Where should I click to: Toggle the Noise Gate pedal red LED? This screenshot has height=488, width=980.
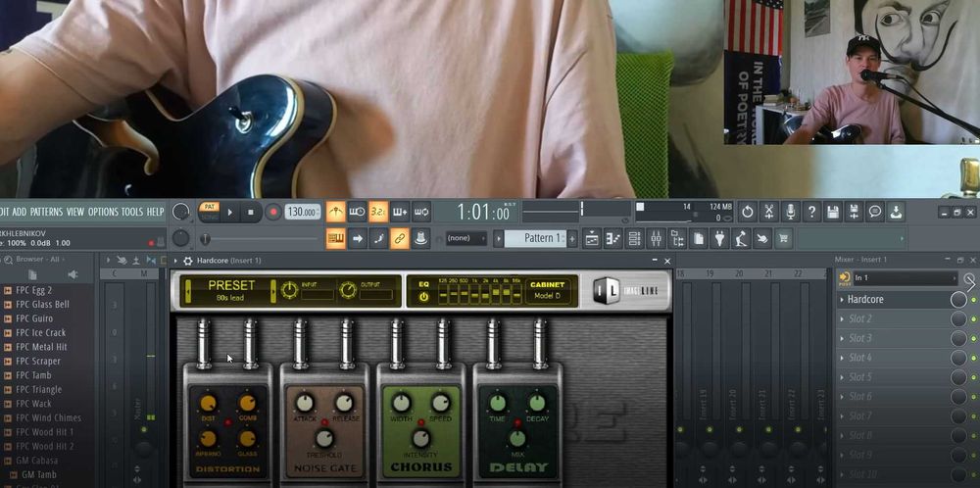click(324, 423)
